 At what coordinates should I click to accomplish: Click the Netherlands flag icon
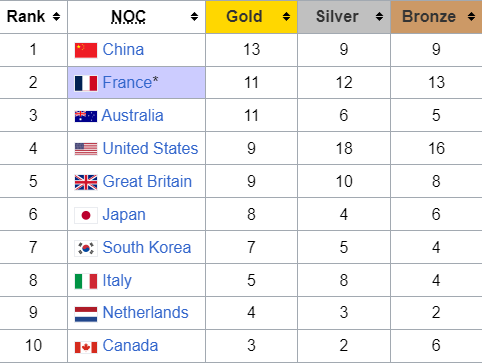pyautogui.click(x=86, y=314)
